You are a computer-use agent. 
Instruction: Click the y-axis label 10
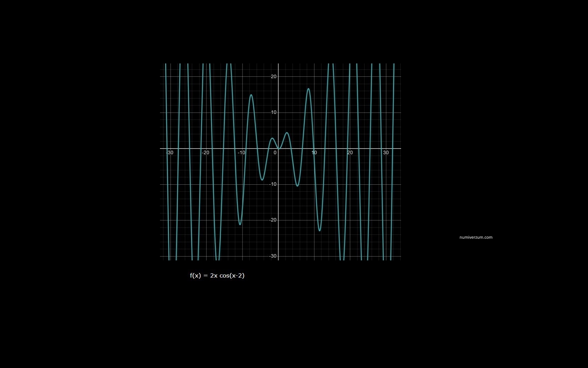tap(273, 112)
